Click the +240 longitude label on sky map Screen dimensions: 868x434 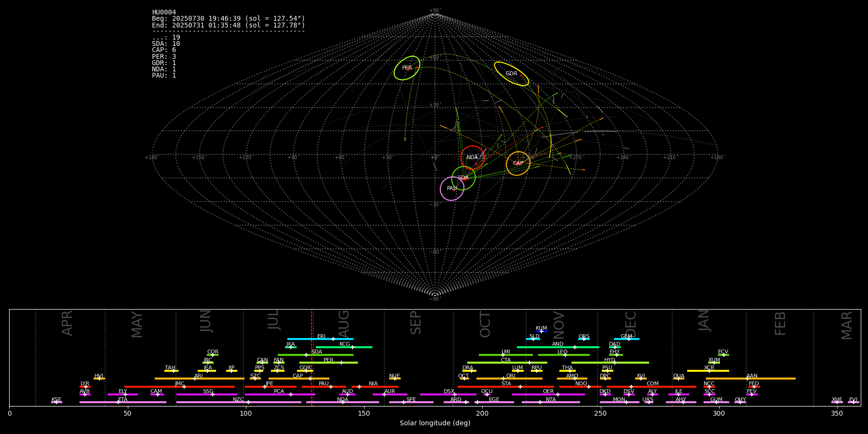(x=623, y=158)
